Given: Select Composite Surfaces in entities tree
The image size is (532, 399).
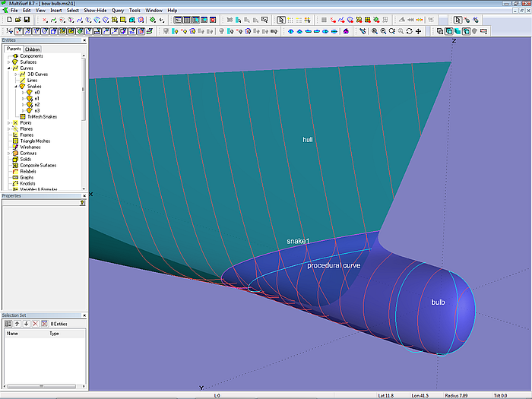Looking at the screenshot, I should pos(37,166).
